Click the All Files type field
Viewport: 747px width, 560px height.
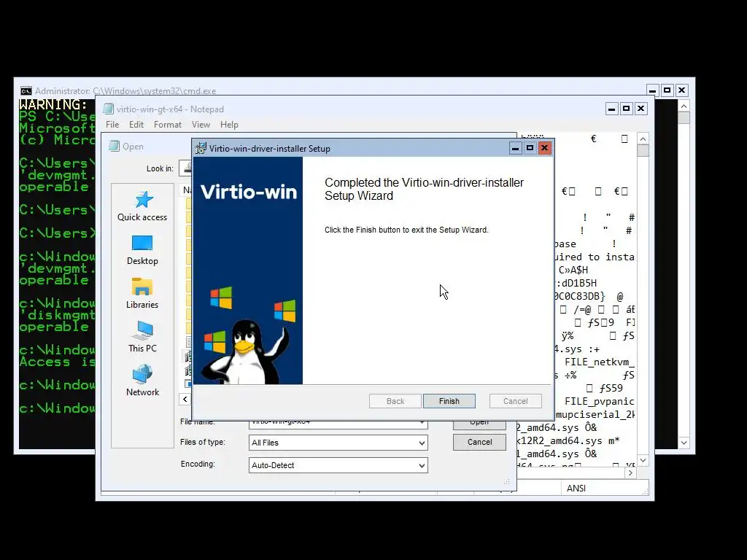click(x=338, y=443)
